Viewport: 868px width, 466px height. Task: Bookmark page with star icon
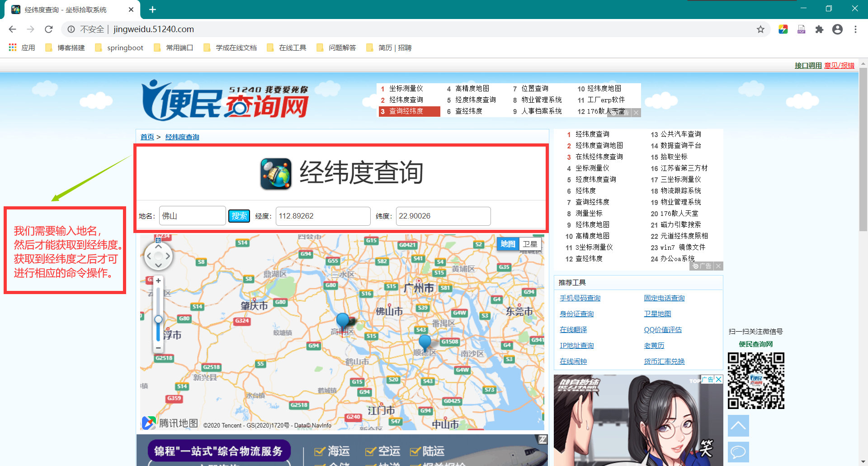tap(760, 29)
